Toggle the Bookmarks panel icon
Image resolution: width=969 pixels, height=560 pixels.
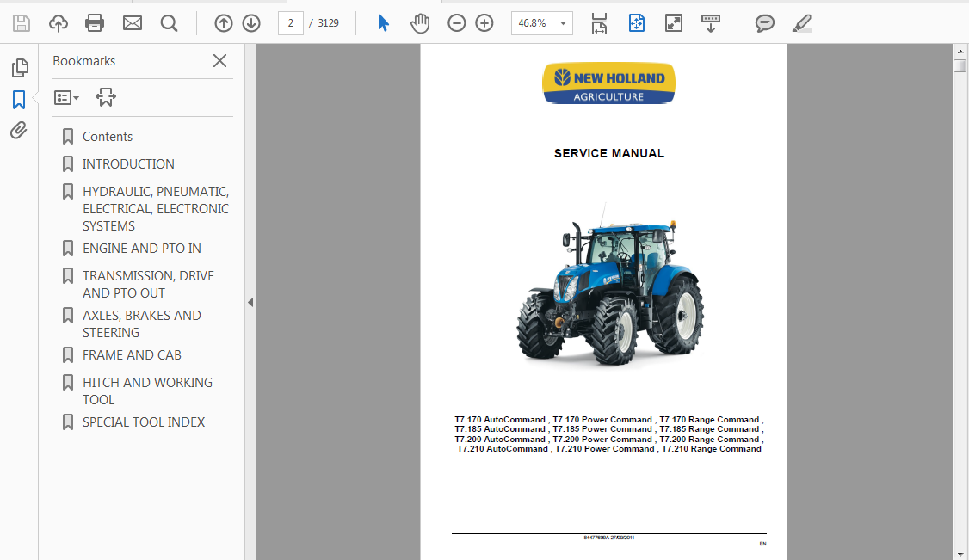(x=19, y=100)
